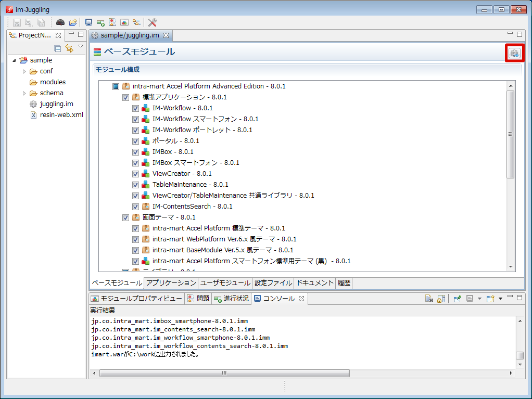Show the 進行状況 tab
532x399 pixels.
(232, 299)
